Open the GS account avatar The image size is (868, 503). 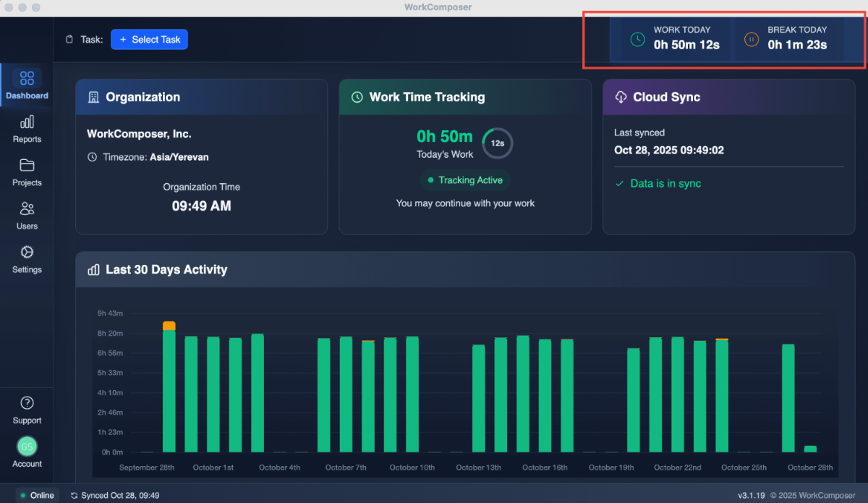coord(27,447)
